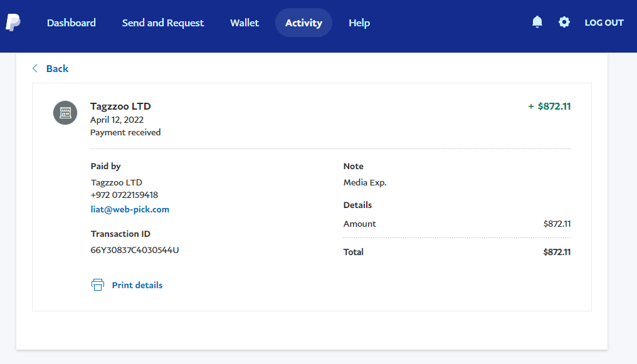637x364 pixels.
Task: Click the transaction ID 66Y30837C4030544U
Action: [x=135, y=250]
